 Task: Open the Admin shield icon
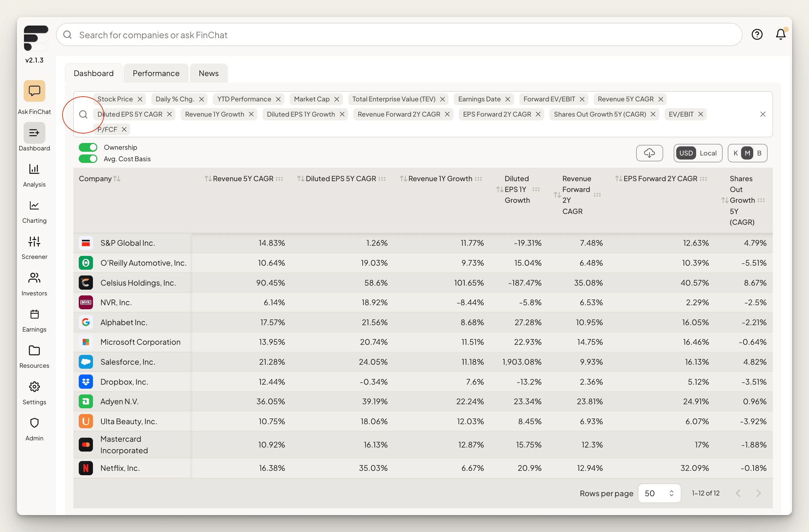(34, 423)
